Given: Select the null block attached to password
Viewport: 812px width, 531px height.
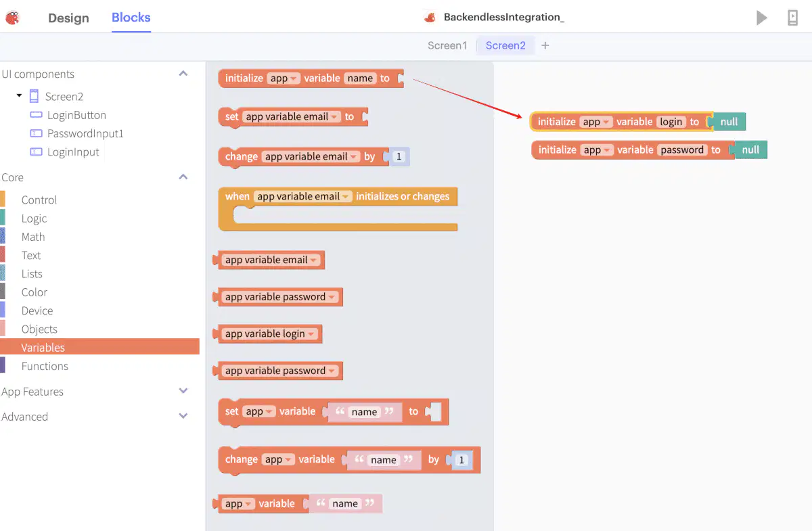Looking at the screenshot, I should pos(750,150).
